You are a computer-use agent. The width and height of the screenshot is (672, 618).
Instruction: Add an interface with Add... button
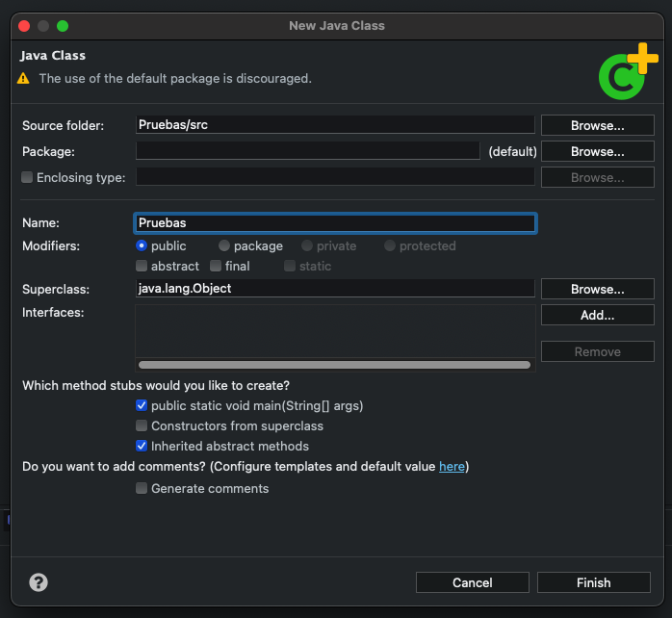(598, 315)
